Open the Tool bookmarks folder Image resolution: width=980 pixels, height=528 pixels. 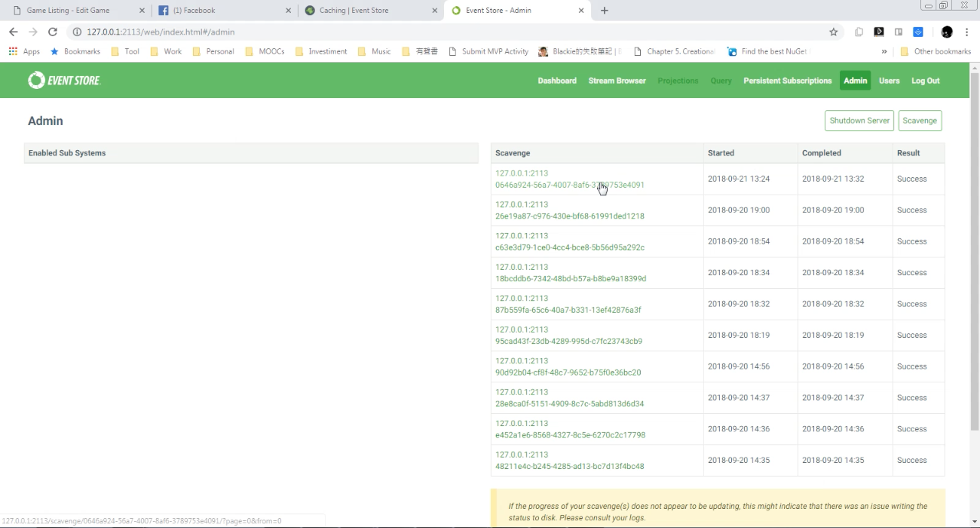click(125, 51)
